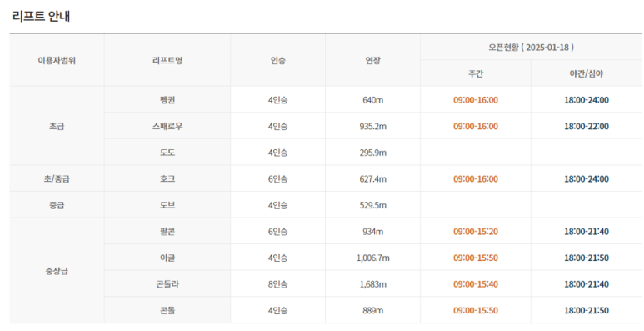The height and width of the screenshot is (331, 644).
Task: Select 펭귄 daytime hours 09:00-16:00
Action: pyautogui.click(x=476, y=100)
